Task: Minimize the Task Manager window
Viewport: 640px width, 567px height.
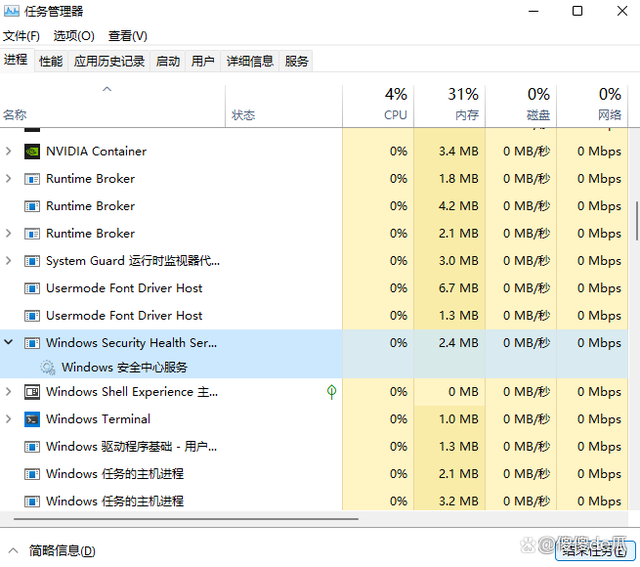Action: coord(533,11)
